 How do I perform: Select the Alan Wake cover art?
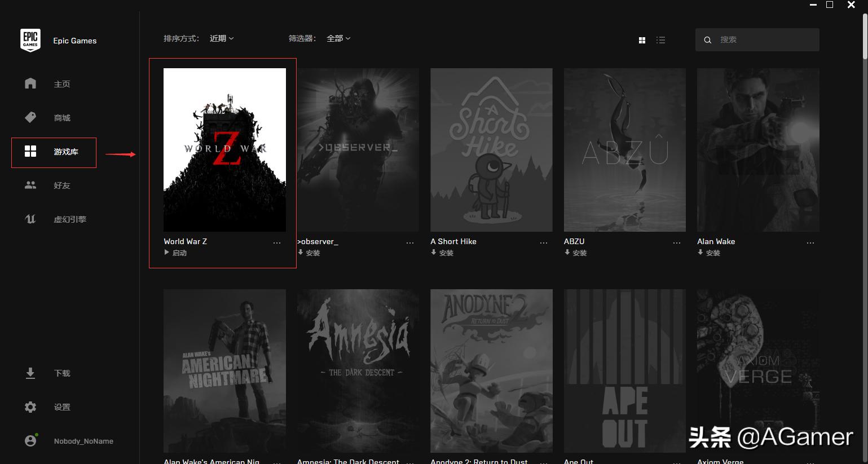coord(758,150)
